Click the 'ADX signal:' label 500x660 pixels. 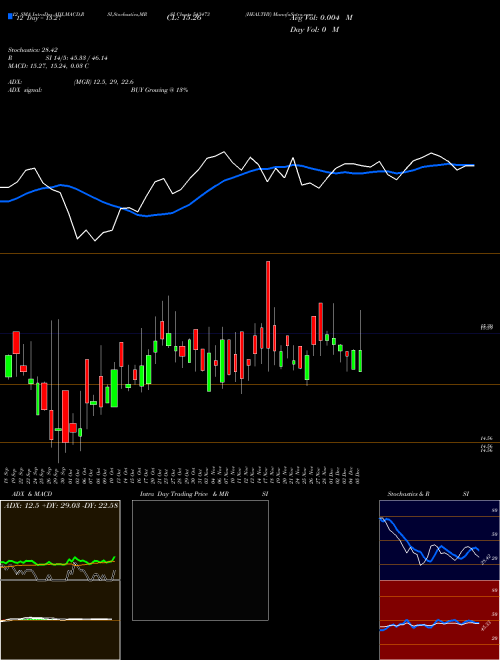click(x=25, y=90)
